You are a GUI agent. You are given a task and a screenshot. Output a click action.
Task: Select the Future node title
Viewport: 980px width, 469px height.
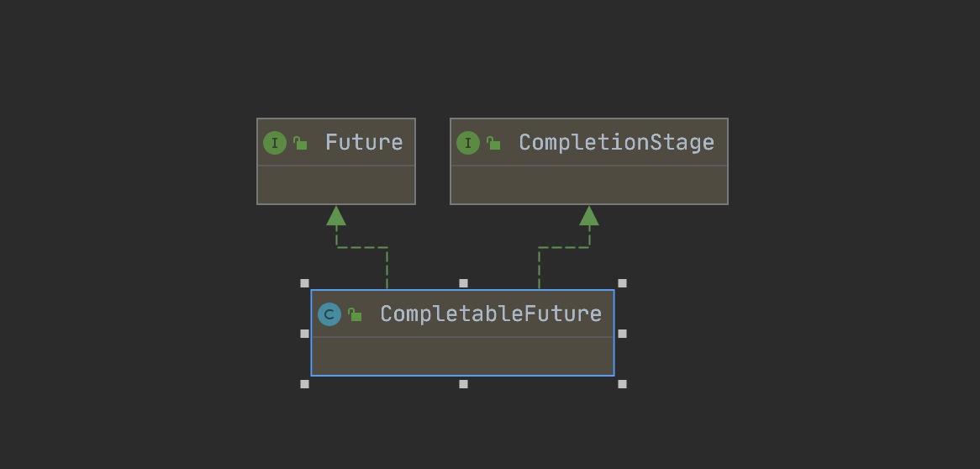click(364, 142)
